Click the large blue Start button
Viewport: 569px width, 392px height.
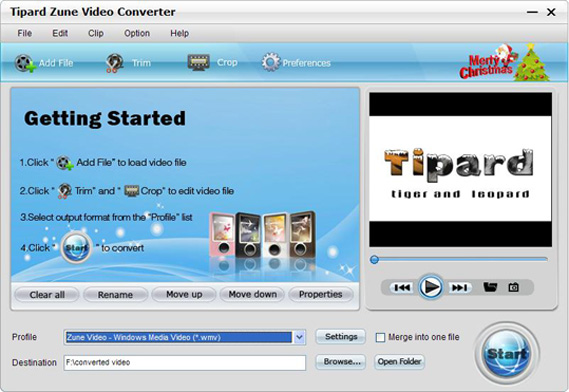coord(507,354)
